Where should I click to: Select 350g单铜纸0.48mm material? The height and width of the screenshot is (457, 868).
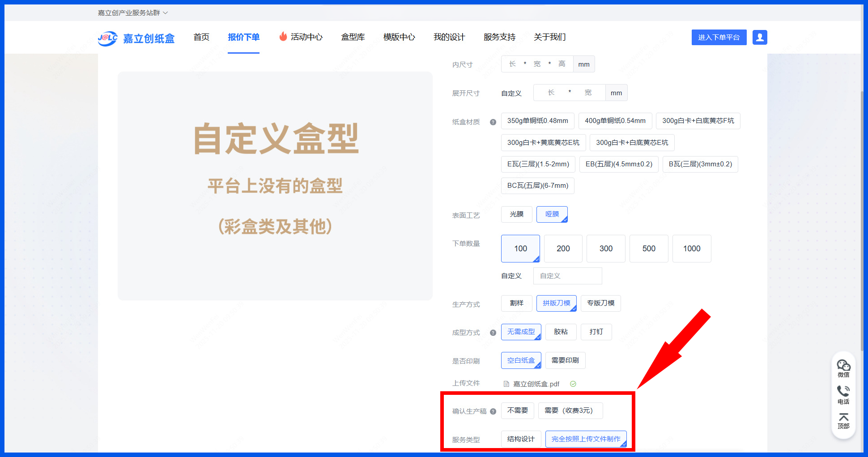coord(537,121)
